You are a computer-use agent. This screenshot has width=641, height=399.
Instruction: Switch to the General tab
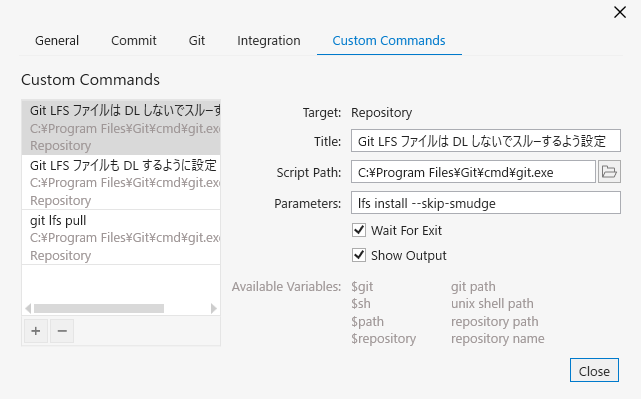[x=57, y=40]
